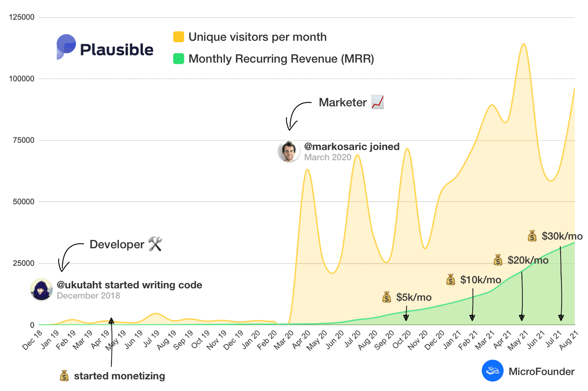This screenshot has height=391, width=588.
Task: Click the 0 y-axis value
Action: pyautogui.click(x=32, y=325)
